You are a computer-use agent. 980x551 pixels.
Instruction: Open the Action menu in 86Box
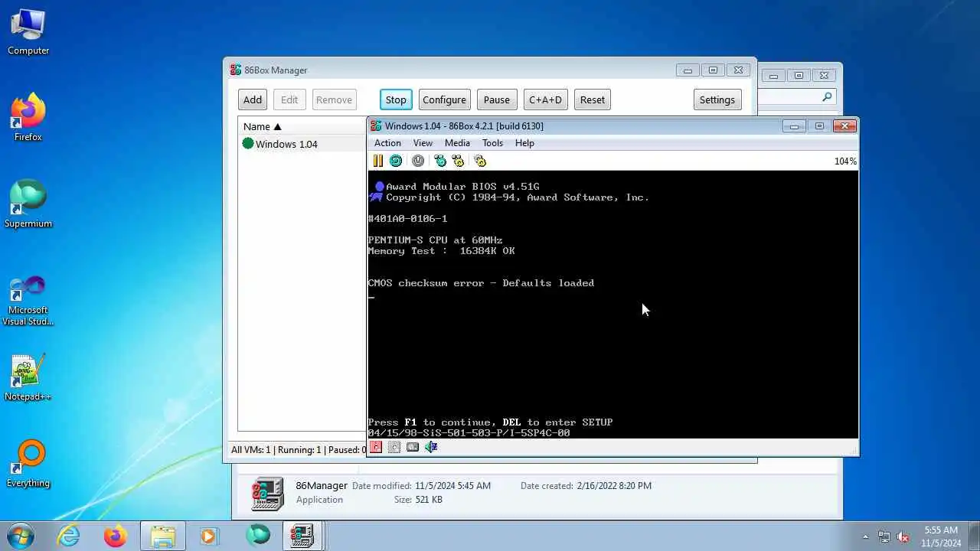(x=387, y=143)
